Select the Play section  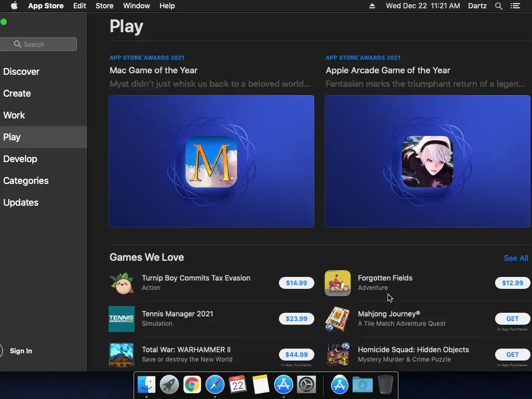pyautogui.click(x=44, y=137)
